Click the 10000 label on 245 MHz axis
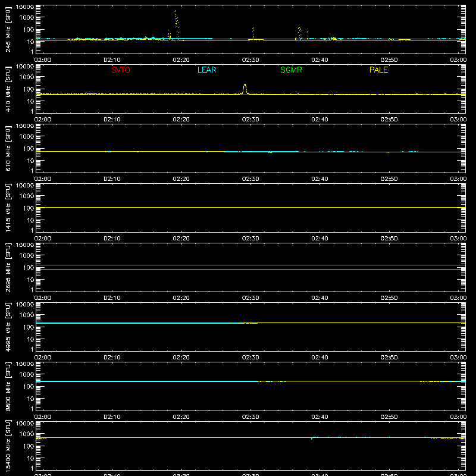This screenshot has width=476, height=476. (x=25, y=7)
